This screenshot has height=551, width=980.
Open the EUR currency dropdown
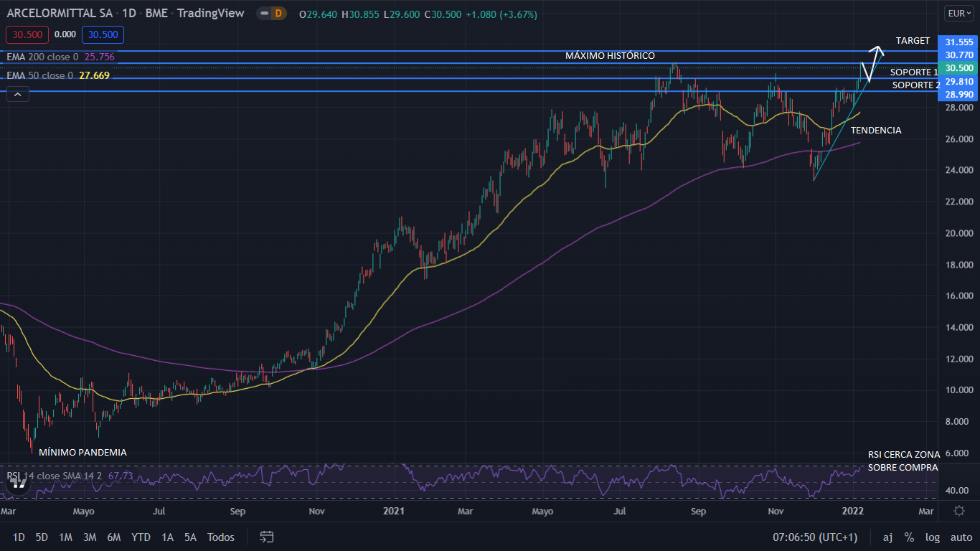point(959,13)
